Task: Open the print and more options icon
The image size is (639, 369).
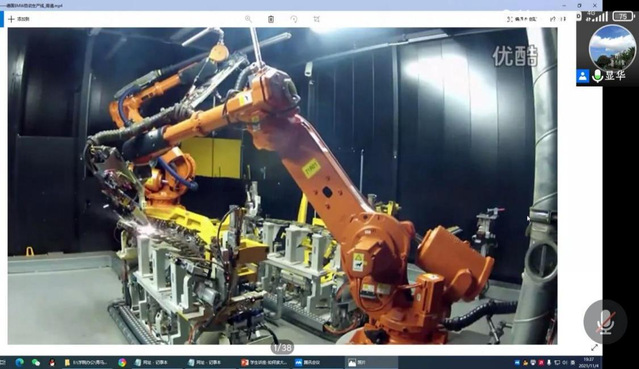Action: 564,19
